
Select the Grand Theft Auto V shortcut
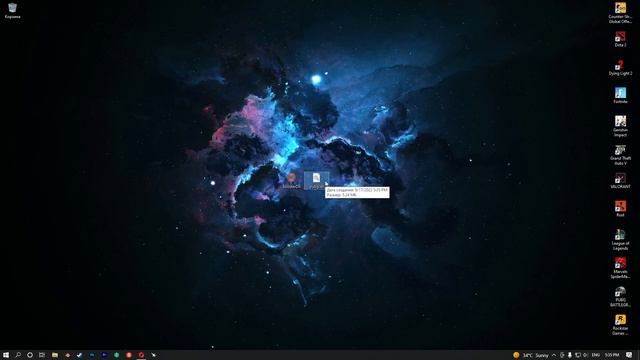coord(620,154)
